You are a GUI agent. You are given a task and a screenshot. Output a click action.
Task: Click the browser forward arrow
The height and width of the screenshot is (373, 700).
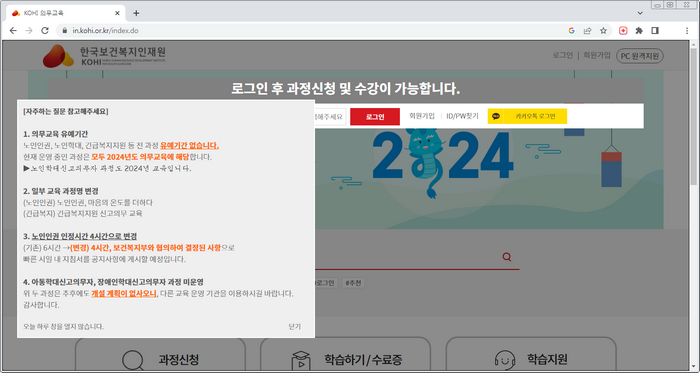tap(29, 31)
